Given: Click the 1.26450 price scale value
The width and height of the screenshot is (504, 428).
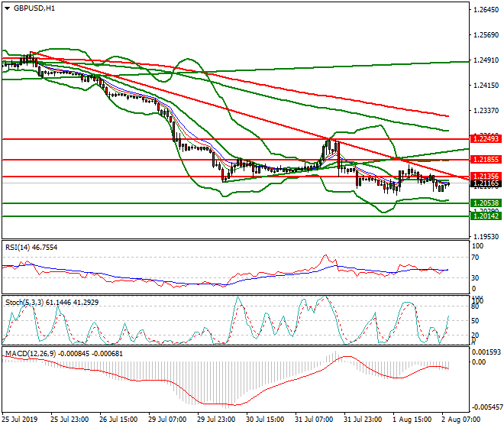Looking at the screenshot, I should [x=486, y=10].
